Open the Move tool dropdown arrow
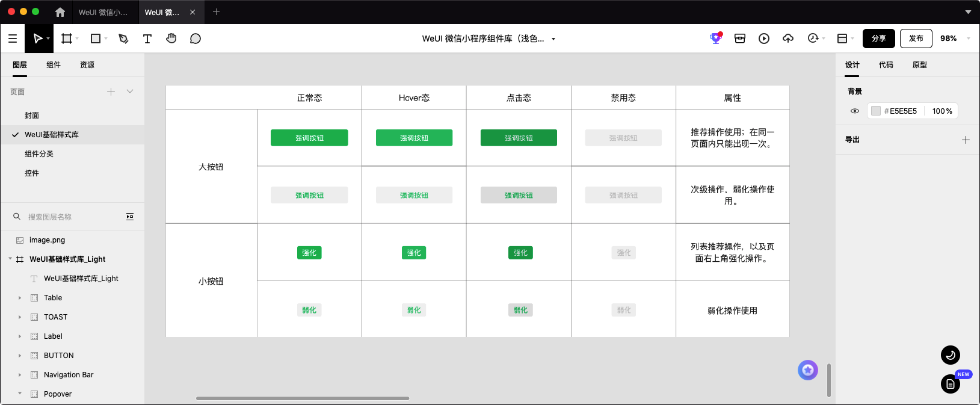Viewport: 980px width, 405px height. pos(48,39)
